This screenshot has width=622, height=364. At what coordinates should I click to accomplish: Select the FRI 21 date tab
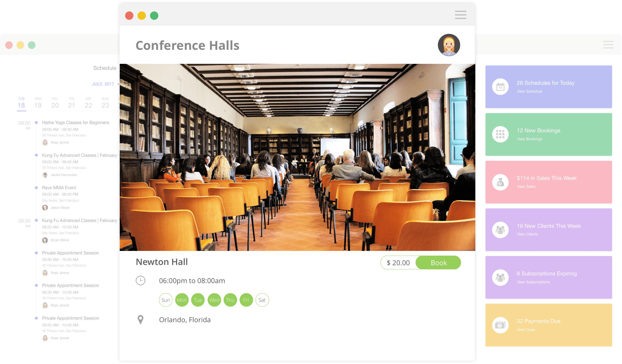tap(72, 103)
